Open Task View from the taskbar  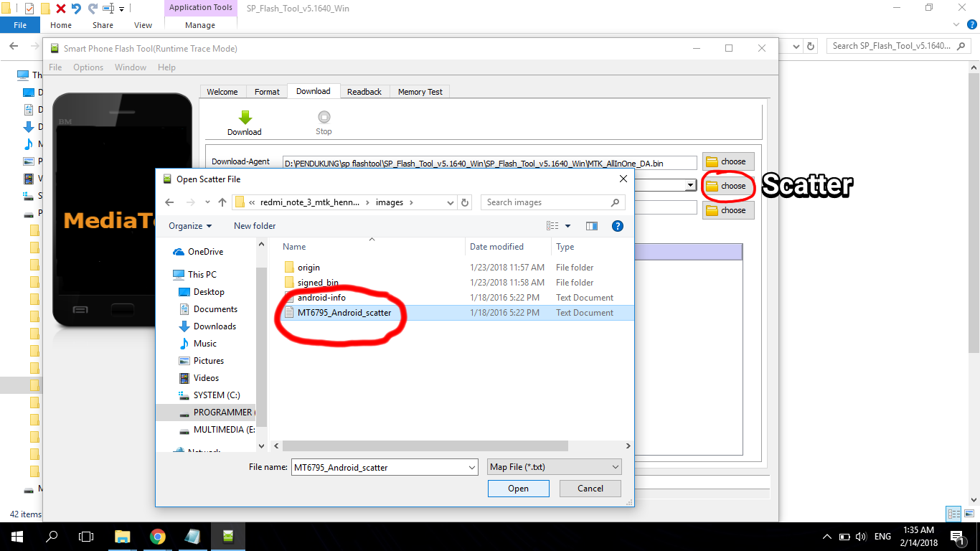point(86,537)
